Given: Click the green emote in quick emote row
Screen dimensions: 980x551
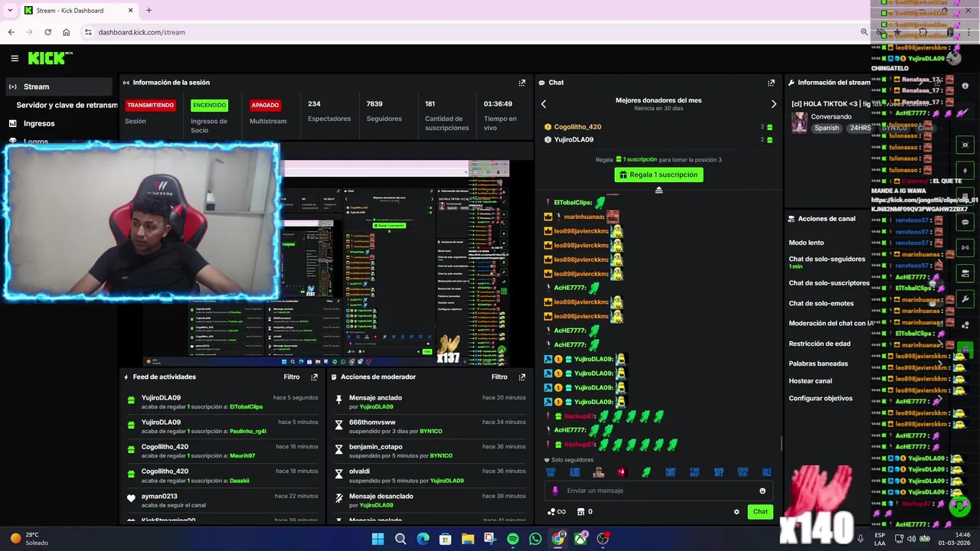Looking at the screenshot, I should coord(646,472).
